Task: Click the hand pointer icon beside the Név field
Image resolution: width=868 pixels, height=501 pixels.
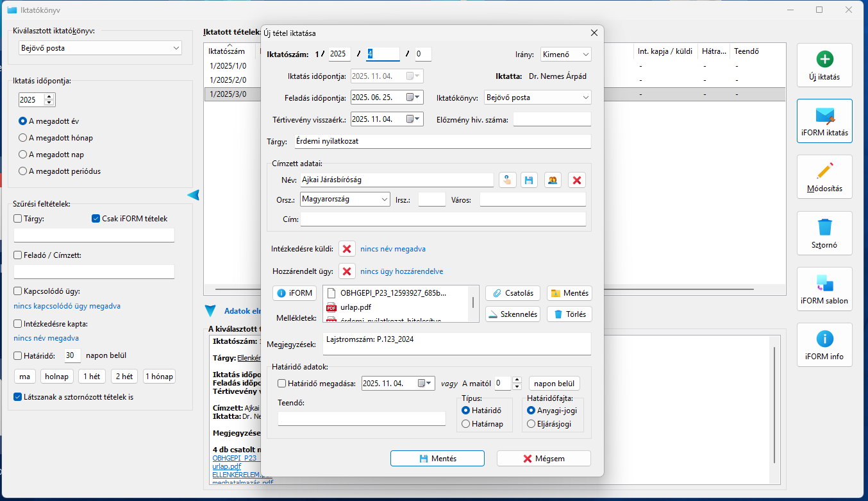Action: (x=508, y=180)
